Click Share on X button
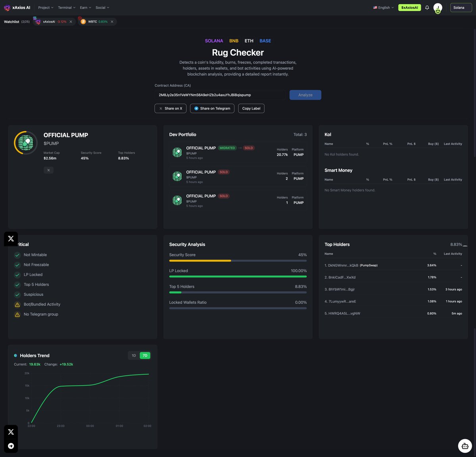 171,108
